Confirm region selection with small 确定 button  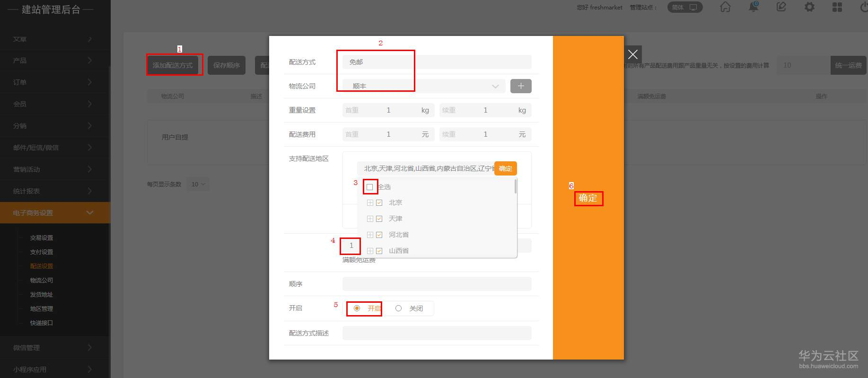pyautogui.click(x=506, y=168)
